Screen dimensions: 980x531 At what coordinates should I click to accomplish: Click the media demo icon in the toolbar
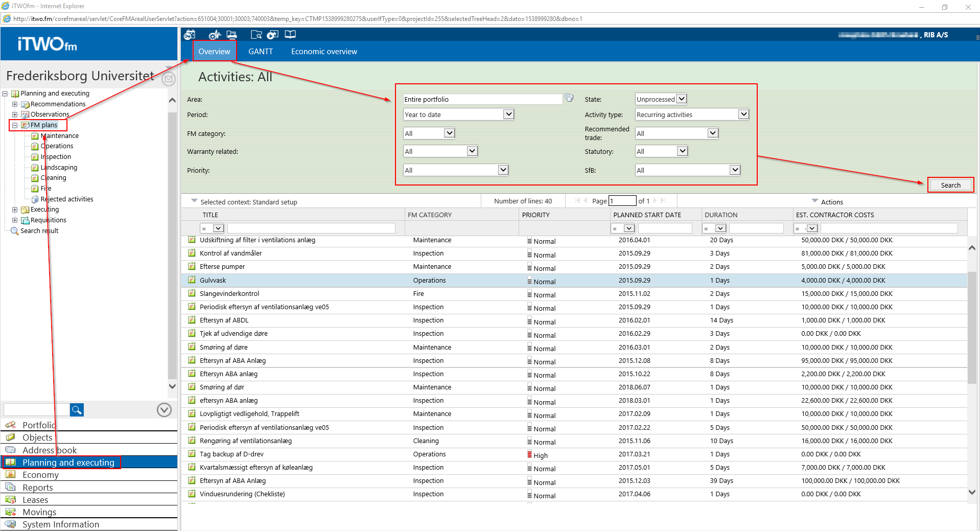pyautogui.click(x=273, y=34)
